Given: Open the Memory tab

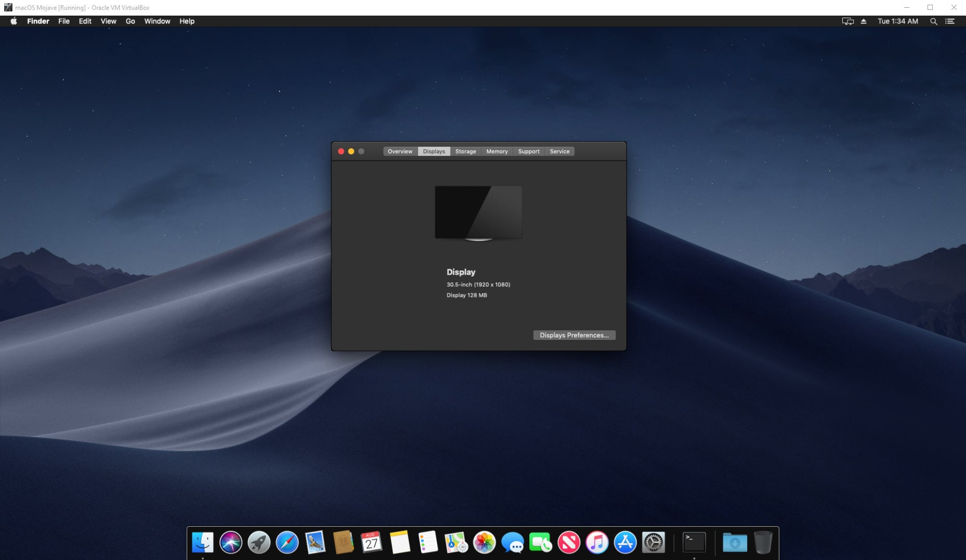Looking at the screenshot, I should point(497,151).
